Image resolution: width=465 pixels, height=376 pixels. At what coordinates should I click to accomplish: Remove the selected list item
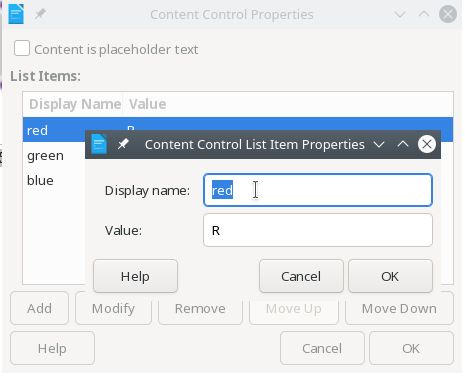tap(200, 308)
